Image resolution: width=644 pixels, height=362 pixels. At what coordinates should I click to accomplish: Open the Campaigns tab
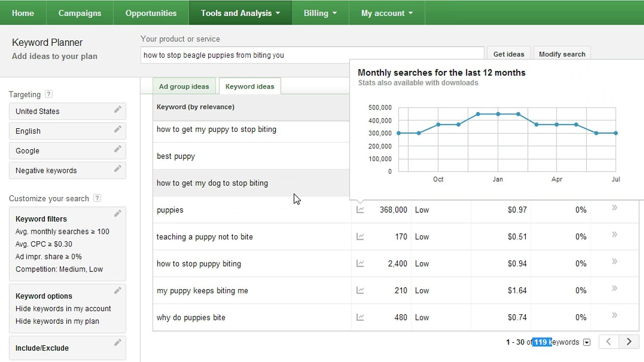coord(80,13)
